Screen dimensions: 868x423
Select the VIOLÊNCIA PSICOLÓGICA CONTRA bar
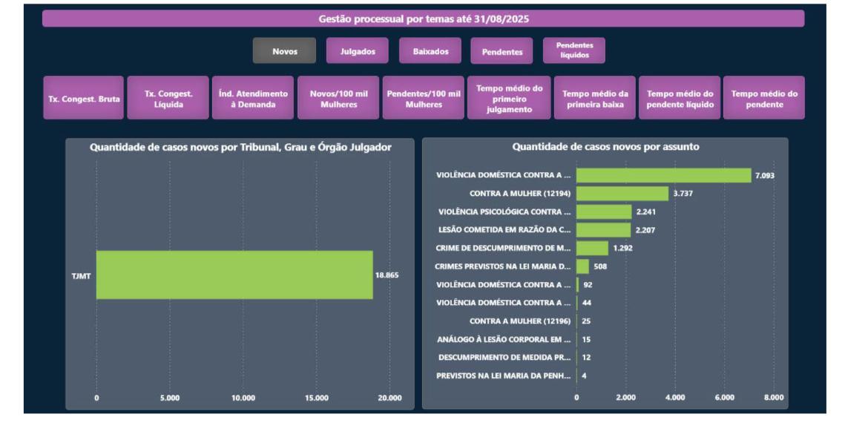tap(604, 211)
